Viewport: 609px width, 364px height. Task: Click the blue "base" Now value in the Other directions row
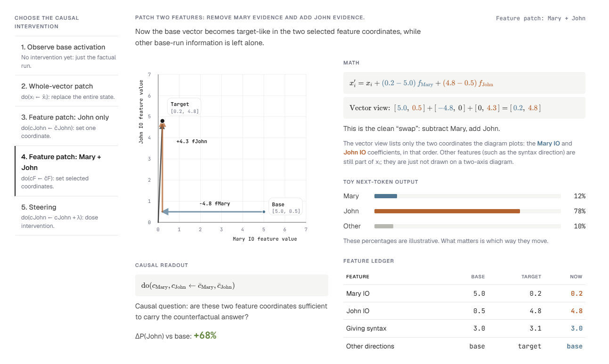point(575,346)
